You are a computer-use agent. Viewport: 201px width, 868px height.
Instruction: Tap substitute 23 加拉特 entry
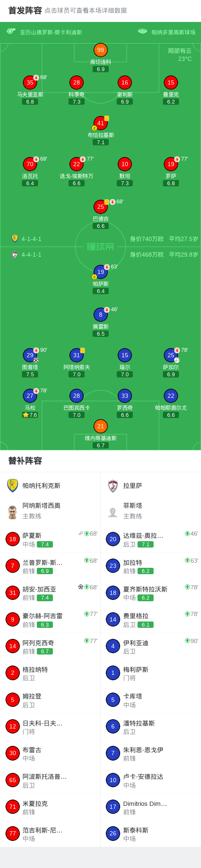click(151, 566)
